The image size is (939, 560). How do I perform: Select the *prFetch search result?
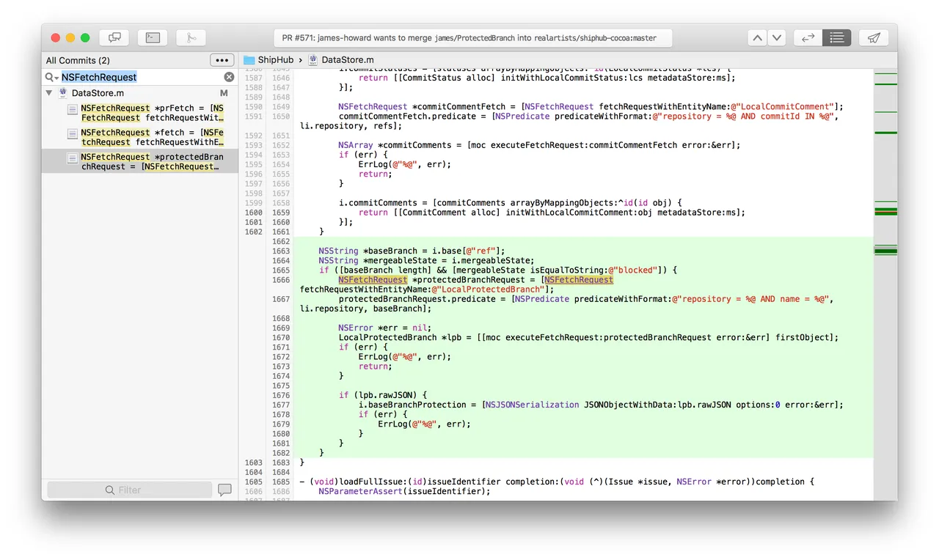(x=140, y=113)
